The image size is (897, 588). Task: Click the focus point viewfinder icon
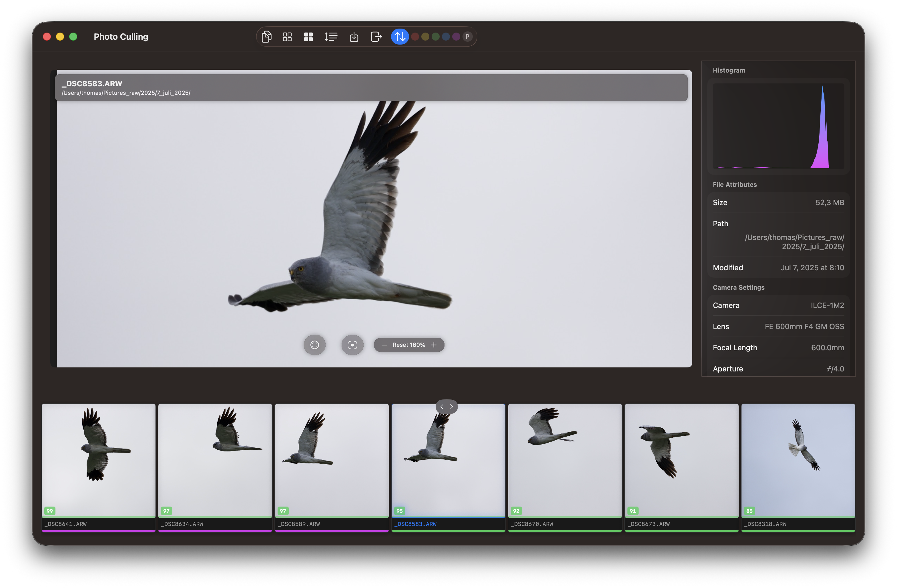(x=352, y=345)
